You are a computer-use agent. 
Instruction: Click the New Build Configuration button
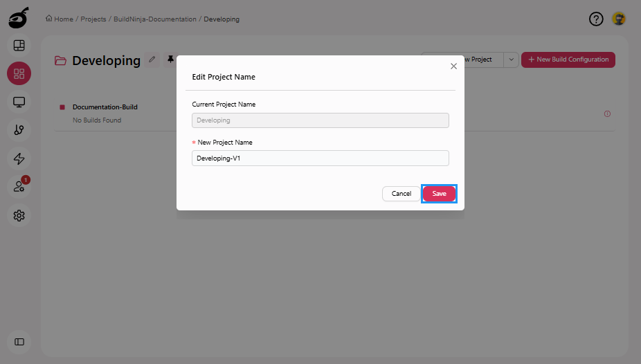[568, 60]
